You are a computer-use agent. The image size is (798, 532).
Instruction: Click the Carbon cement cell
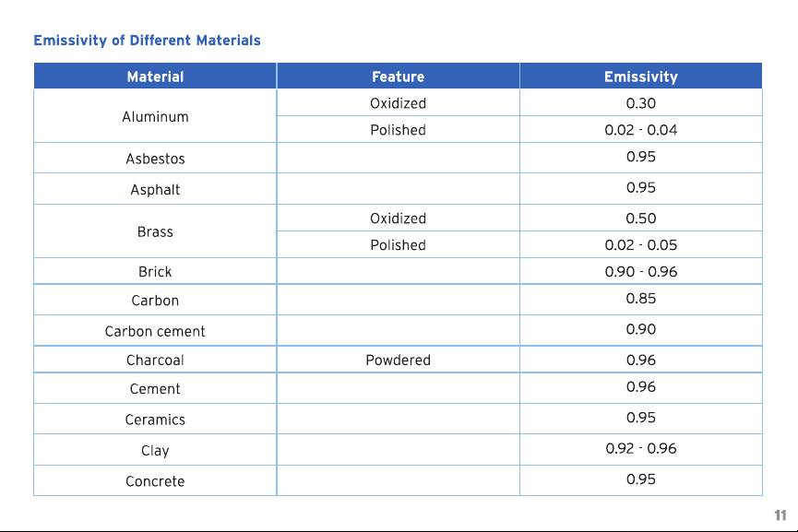(155, 331)
